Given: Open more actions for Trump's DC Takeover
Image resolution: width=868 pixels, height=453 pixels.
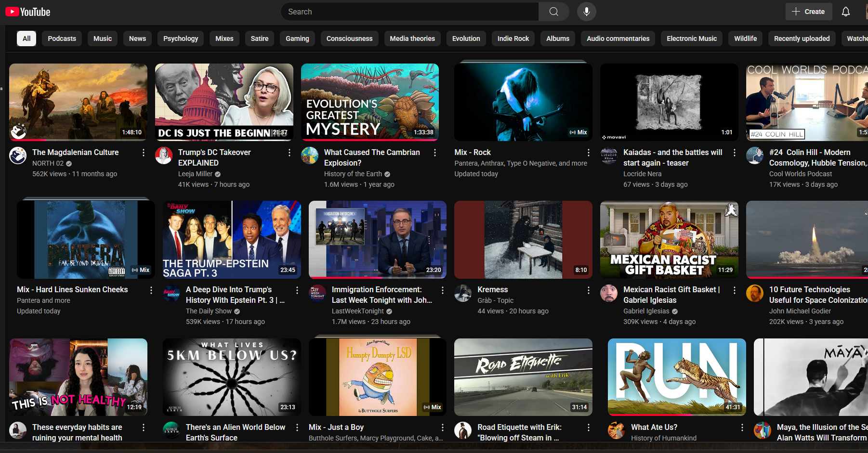Looking at the screenshot, I should click(289, 153).
